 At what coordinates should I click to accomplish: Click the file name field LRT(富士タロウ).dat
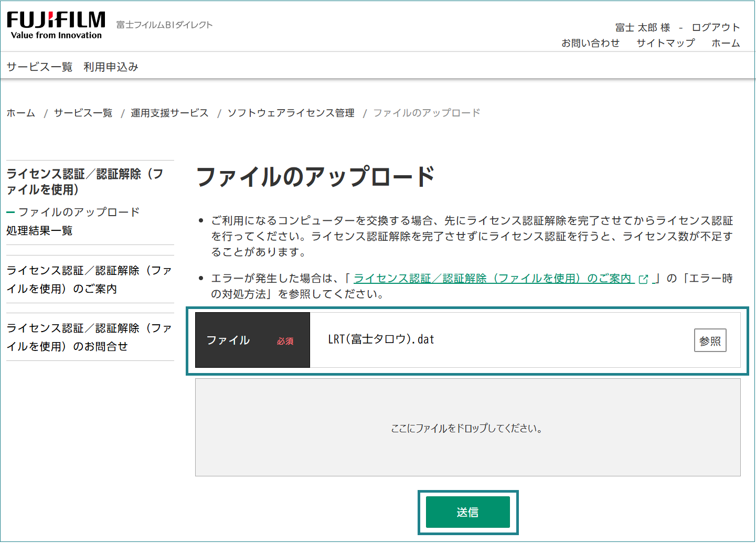tap(381, 339)
